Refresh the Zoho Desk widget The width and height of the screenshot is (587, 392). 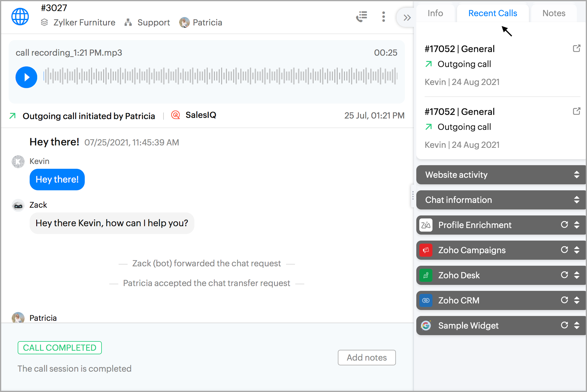click(x=564, y=275)
